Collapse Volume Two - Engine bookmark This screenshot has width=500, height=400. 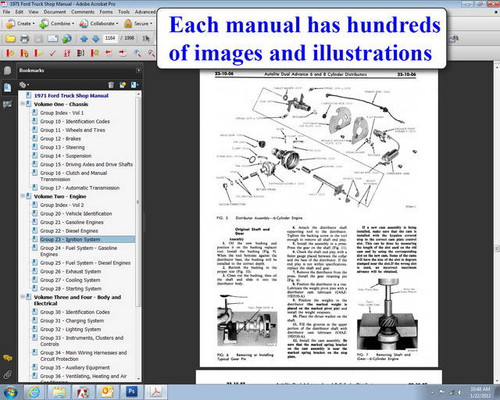[x=23, y=196]
